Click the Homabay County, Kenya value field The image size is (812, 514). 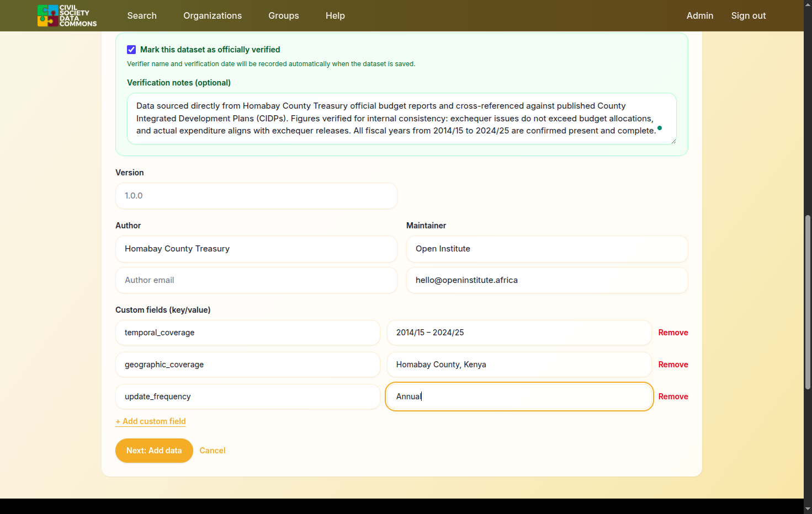(519, 365)
